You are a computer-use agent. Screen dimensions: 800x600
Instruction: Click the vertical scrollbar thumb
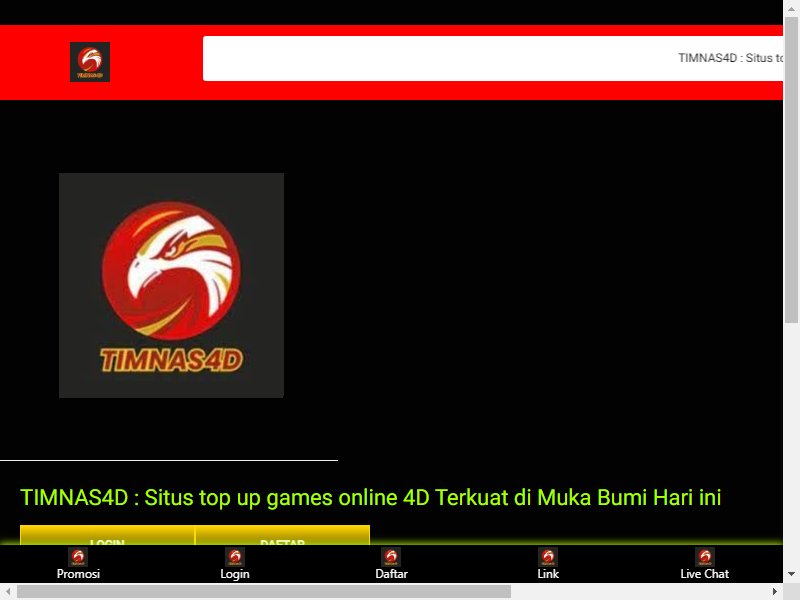click(791, 170)
